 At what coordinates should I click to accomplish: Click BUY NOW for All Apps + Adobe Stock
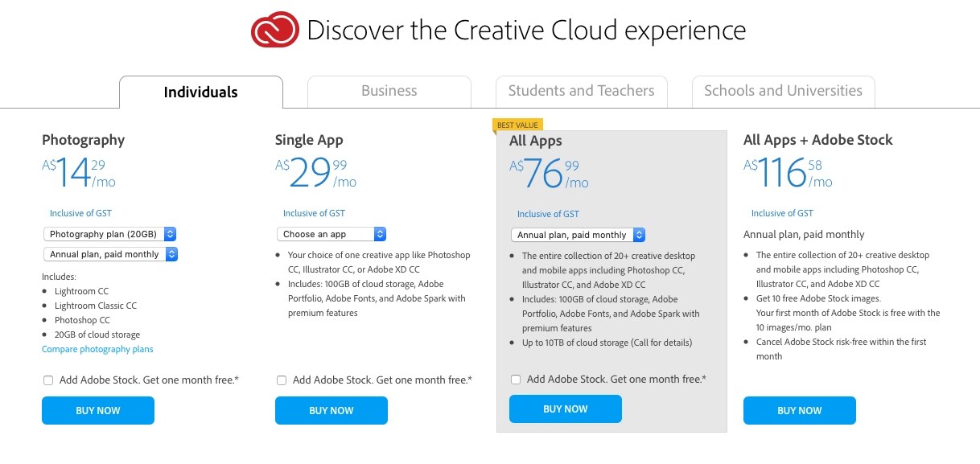click(799, 410)
